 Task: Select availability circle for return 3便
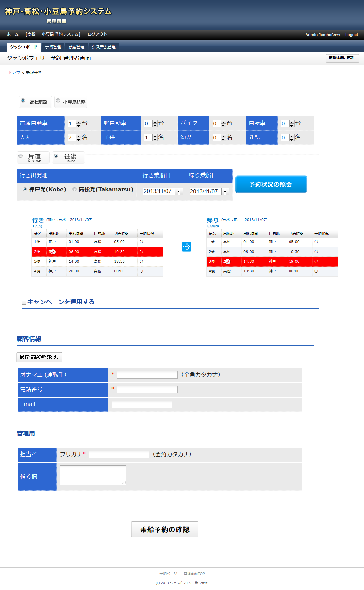coord(316,261)
